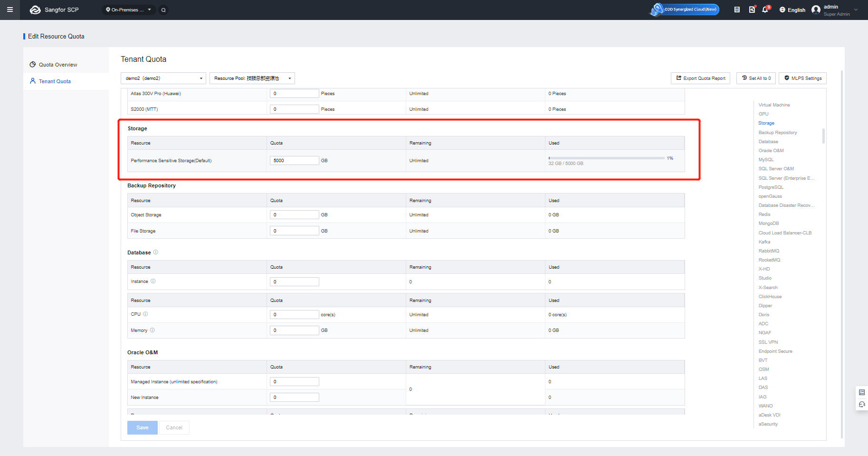
Task: Click the Save button
Action: 143,427
